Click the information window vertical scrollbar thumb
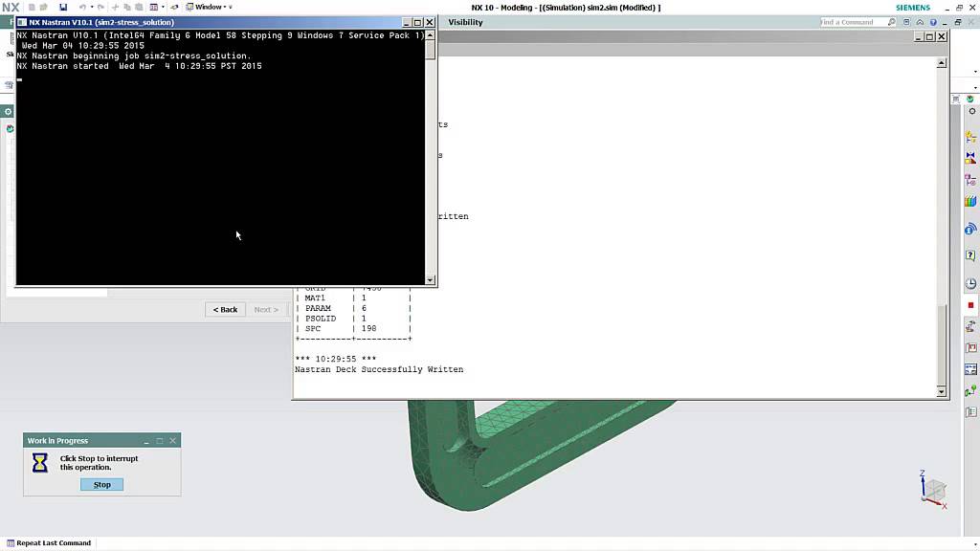The image size is (980, 551). point(942,344)
